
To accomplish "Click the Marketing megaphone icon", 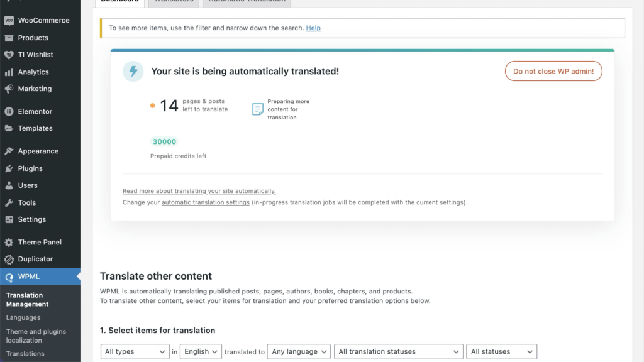I will tap(9, 89).
